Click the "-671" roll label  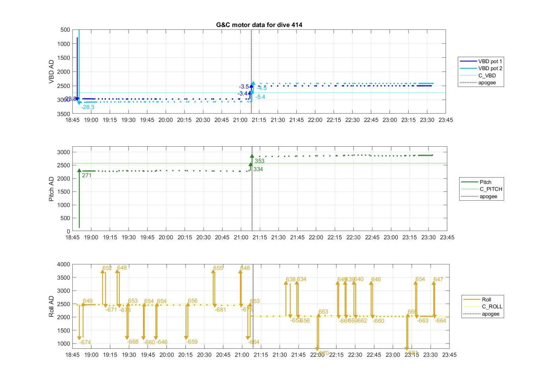click(111, 310)
